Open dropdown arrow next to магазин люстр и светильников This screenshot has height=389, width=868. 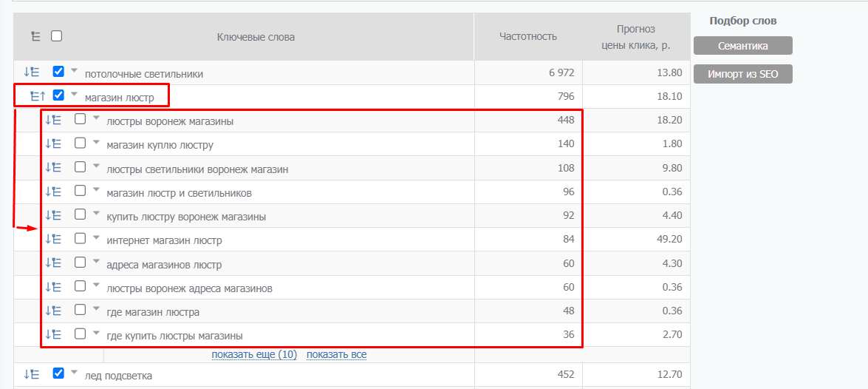[x=96, y=191]
